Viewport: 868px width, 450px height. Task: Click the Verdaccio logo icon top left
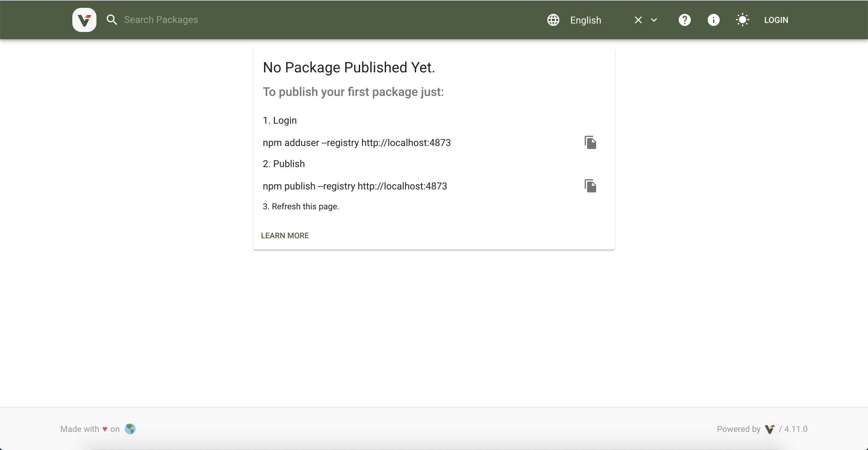pyautogui.click(x=84, y=20)
